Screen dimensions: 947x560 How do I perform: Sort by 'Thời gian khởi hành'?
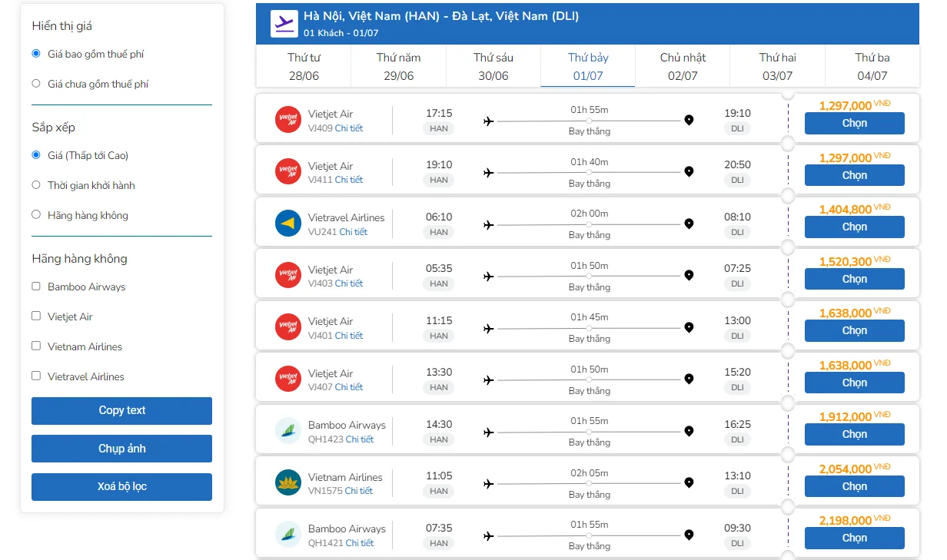(x=36, y=184)
